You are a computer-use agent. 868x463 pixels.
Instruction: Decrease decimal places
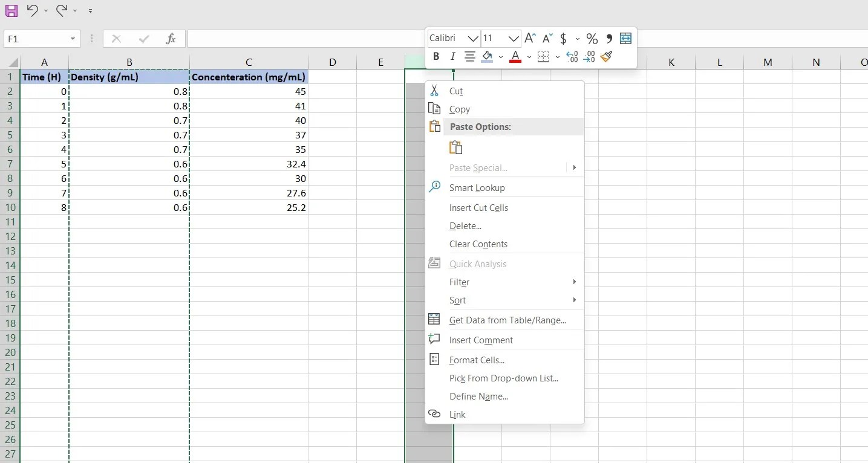[589, 57]
